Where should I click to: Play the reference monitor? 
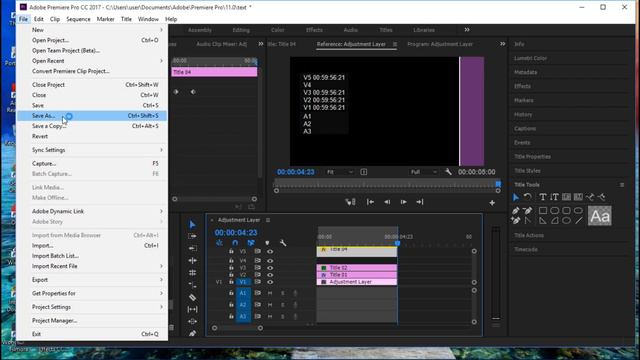click(403, 202)
